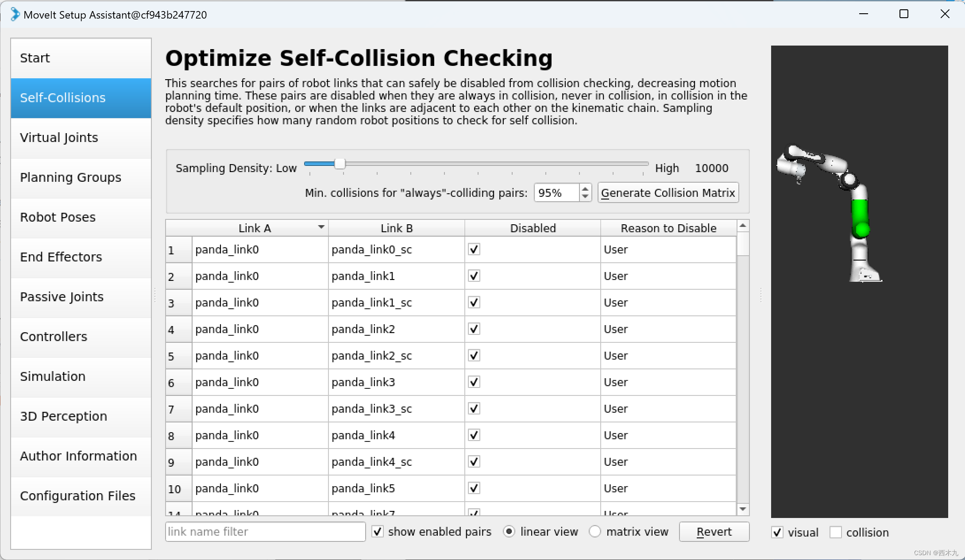
Task: Toggle Disabled checkbox for panda_link3 row
Action: click(x=474, y=382)
